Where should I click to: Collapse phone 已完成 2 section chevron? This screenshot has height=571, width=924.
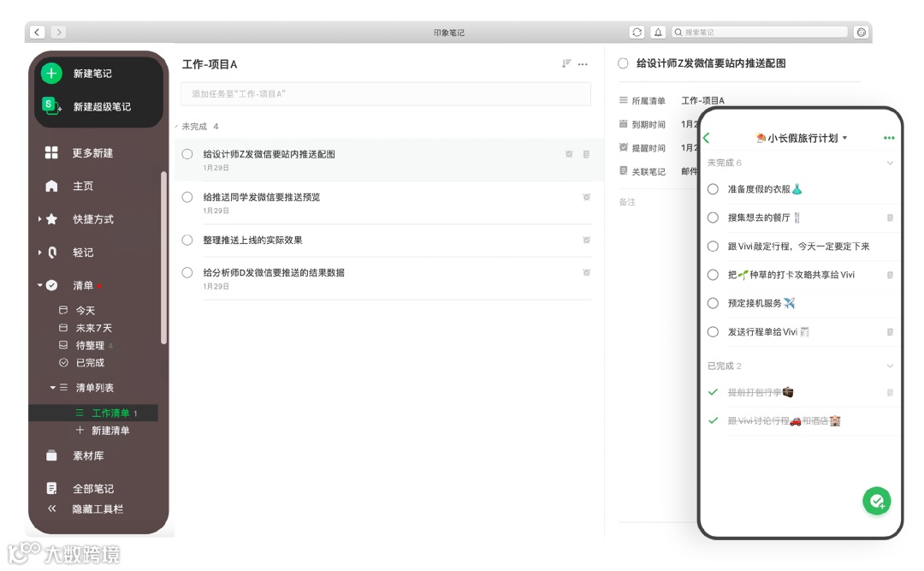click(x=890, y=366)
